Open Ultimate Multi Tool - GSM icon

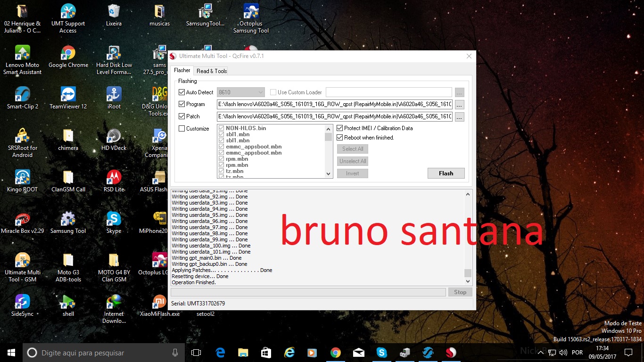(23, 268)
